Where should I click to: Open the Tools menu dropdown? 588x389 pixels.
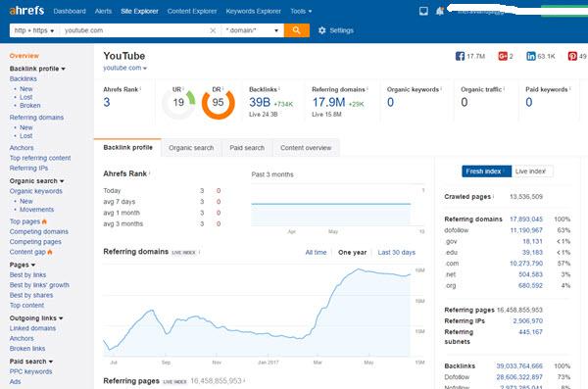(301, 11)
